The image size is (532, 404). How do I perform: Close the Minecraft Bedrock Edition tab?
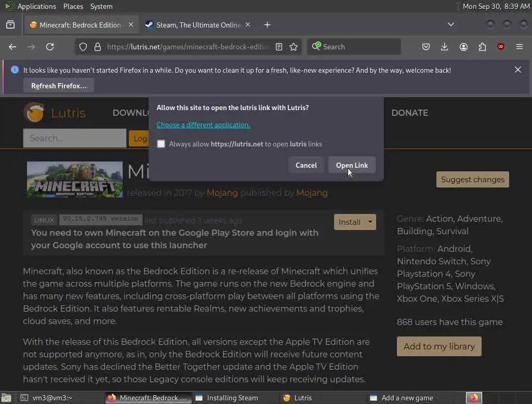[131, 25]
